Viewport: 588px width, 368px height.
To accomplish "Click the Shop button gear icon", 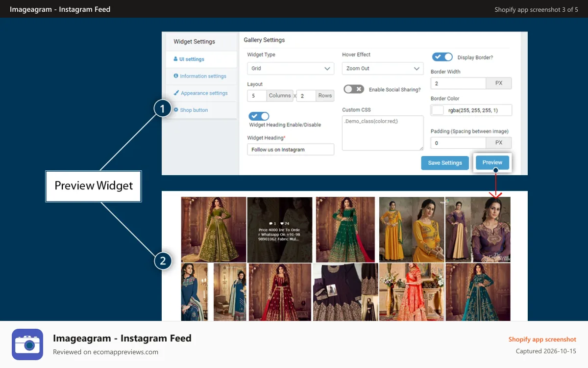I will click(x=176, y=110).
